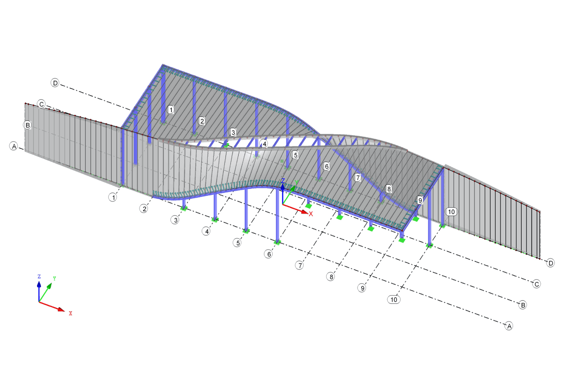This screenshot has height=392, width=565.
Task: Select the red X label of the model origin axes
Action: [x=311, y=214]
